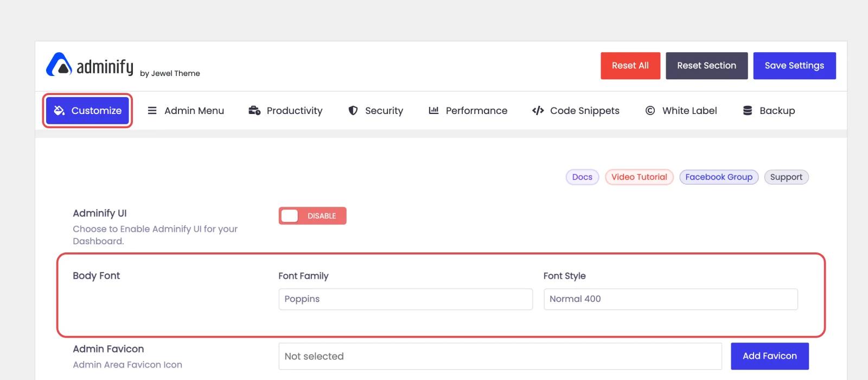Open the Support link
Image resolution: width=868 pixels, height=380 pixels.
point(786,177)
